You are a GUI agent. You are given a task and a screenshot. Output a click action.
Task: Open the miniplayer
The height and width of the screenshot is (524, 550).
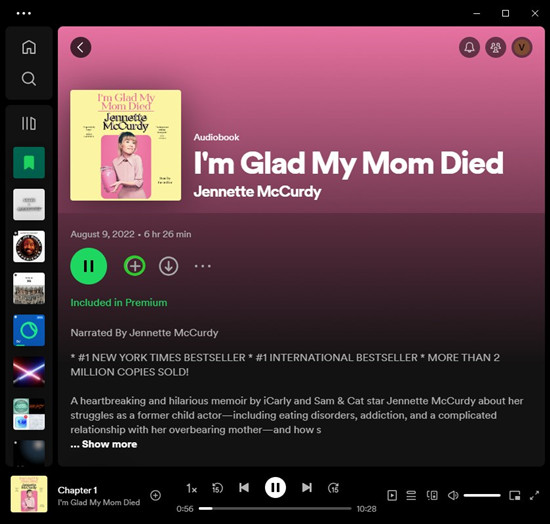coord(515,495)
